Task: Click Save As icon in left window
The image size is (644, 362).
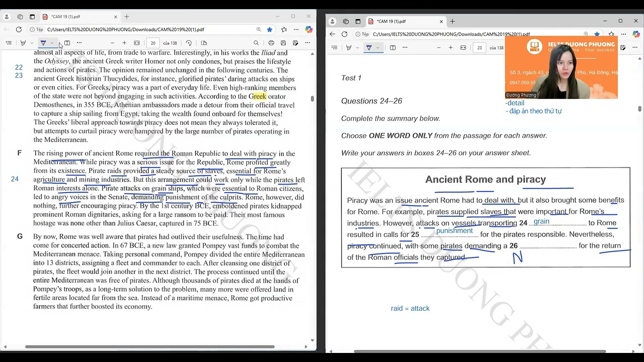Action: (295, 43)
